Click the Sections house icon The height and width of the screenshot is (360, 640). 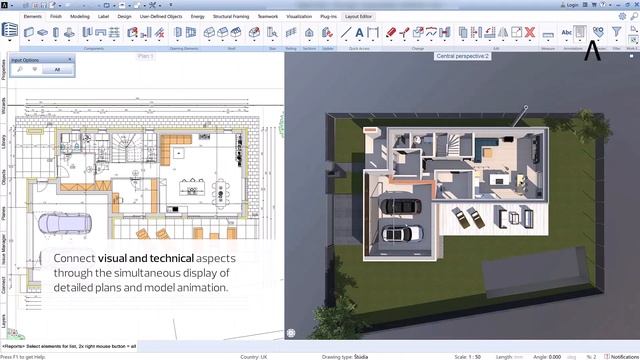coord(309,32)
